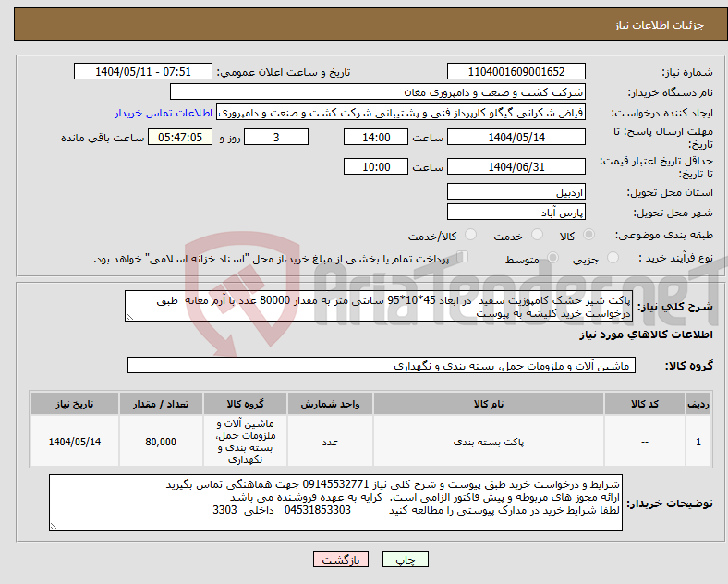Image resolution: width=728 pixels, height=584 pixels.
Task: Click the buyer notes text area
Action: click(x=335, y=503)
